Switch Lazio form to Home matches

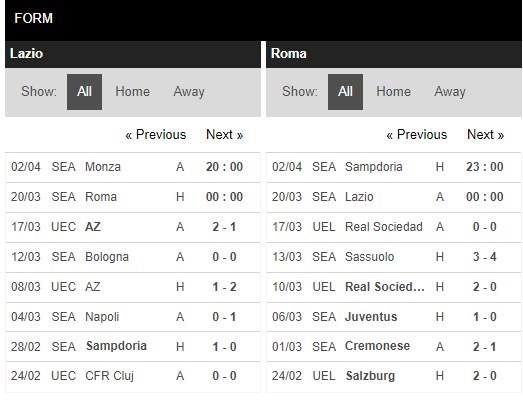click(x=132, y=92)
